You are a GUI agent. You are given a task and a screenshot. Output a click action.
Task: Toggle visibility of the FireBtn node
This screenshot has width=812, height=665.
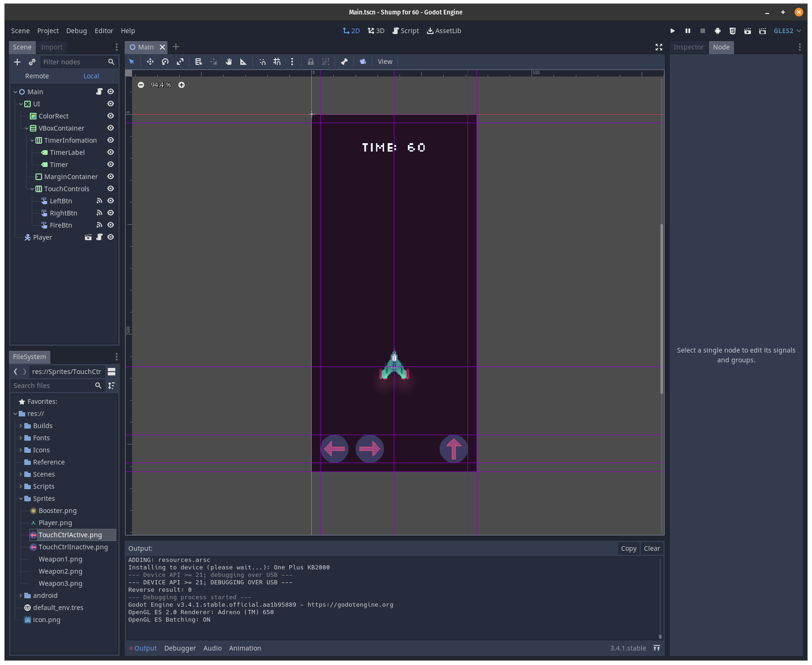pyautogui.click(x=111, y=225)
